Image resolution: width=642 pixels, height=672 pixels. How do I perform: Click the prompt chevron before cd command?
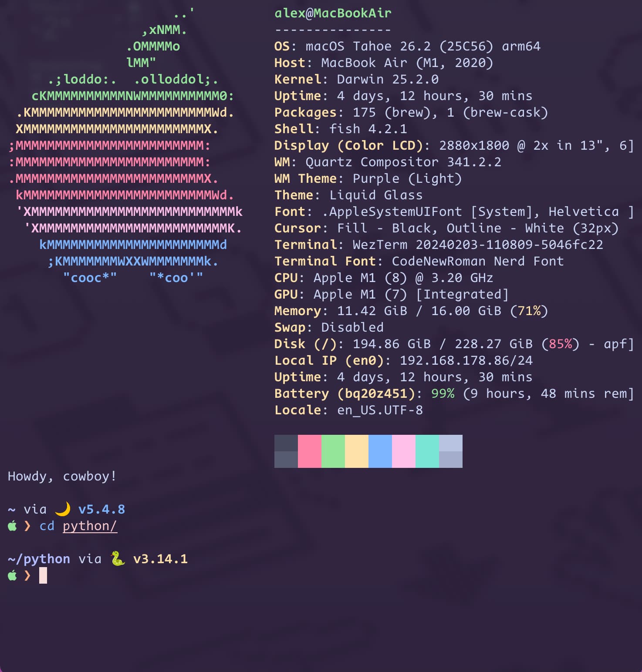click(x=27, y=526)
